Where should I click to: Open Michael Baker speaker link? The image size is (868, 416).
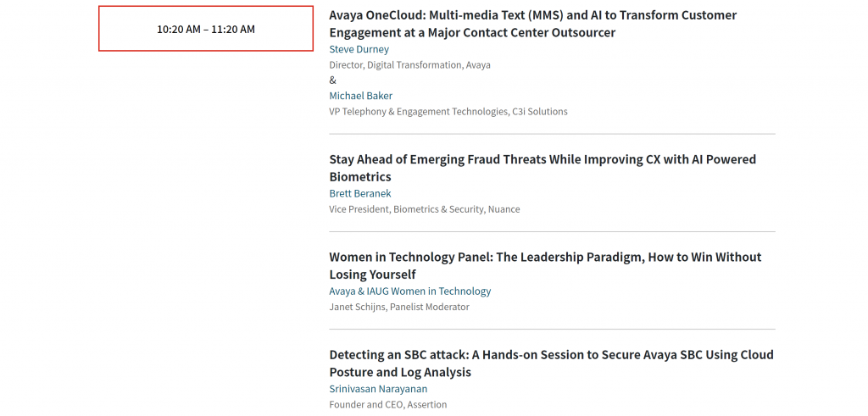[x=361, y=96]
